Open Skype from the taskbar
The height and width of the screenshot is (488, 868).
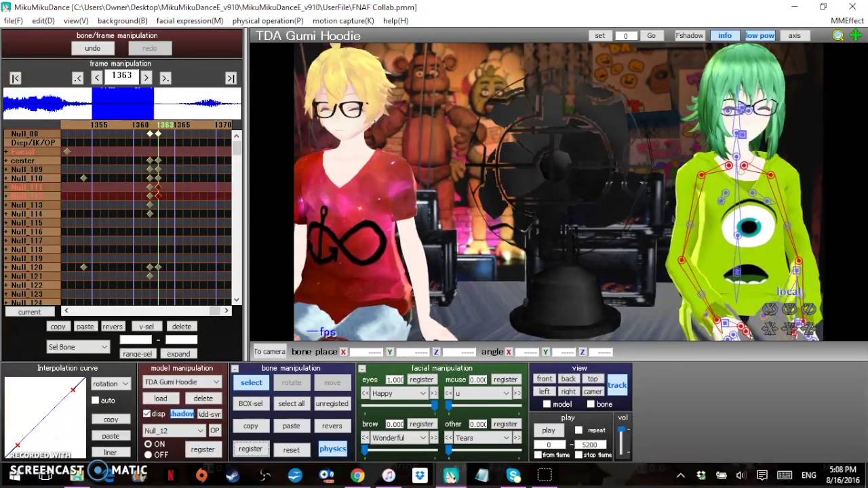(513, 475)
